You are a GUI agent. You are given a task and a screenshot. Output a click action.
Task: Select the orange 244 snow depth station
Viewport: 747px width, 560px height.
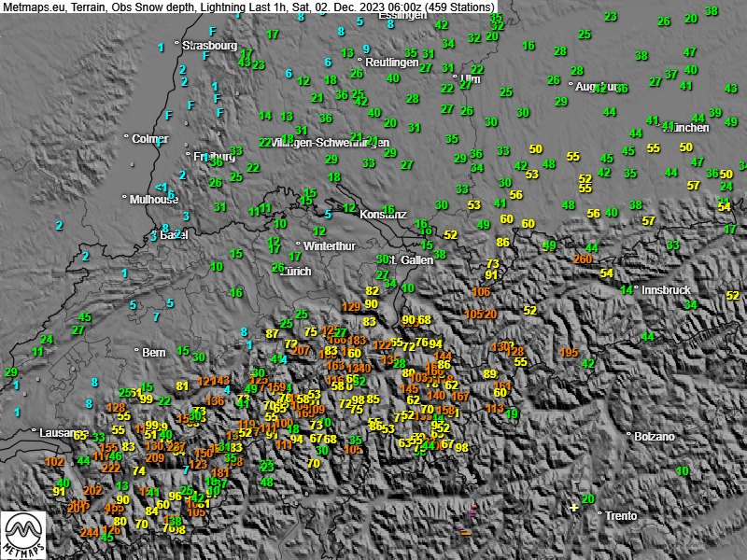[90, 532]
